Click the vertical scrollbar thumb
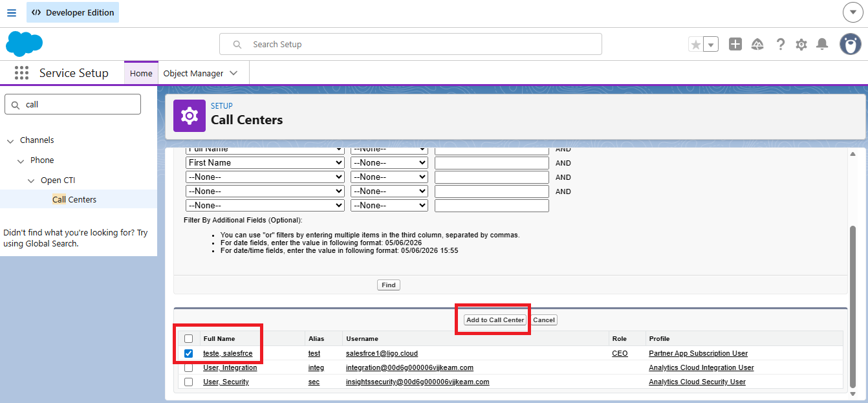868x403 pixels. (x=852, y=306)
